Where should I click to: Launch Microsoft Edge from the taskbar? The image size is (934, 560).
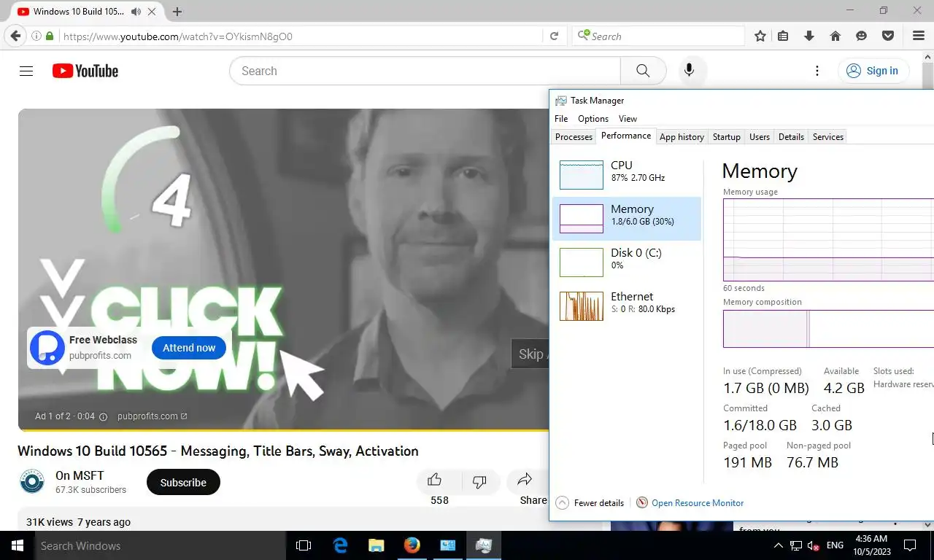[340, 545]
